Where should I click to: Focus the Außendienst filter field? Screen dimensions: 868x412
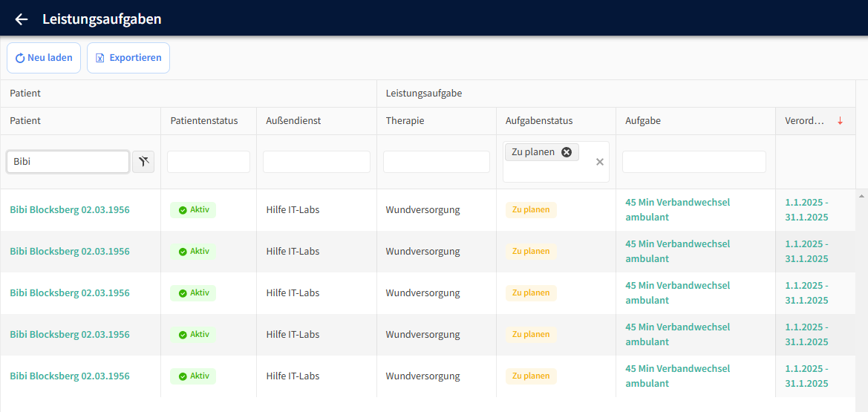pos(316,162)
